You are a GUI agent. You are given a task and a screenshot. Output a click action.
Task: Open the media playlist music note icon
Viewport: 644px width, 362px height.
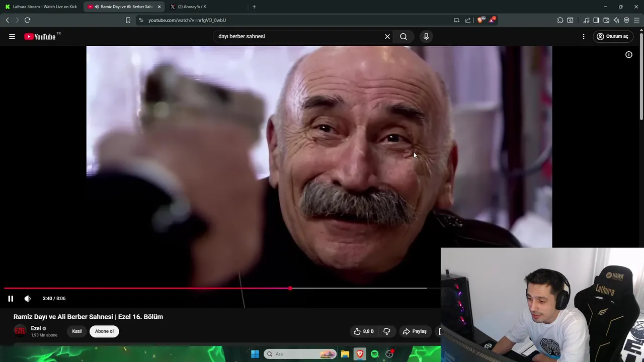click(x=586, y=20)
